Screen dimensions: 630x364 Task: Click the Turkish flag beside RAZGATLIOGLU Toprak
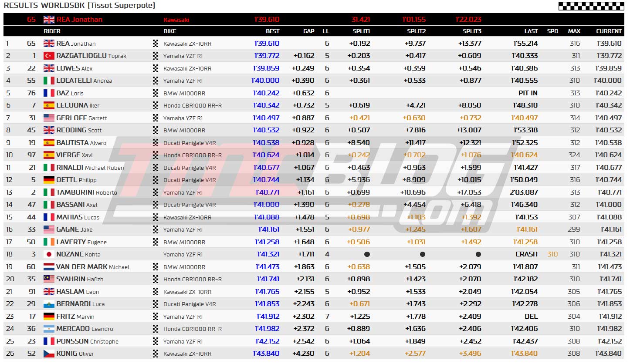coord(49,56)
